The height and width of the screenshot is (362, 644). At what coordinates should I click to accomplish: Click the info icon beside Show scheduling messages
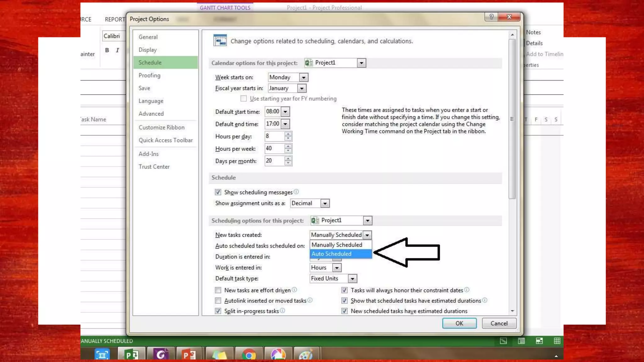tap(296, 192)
